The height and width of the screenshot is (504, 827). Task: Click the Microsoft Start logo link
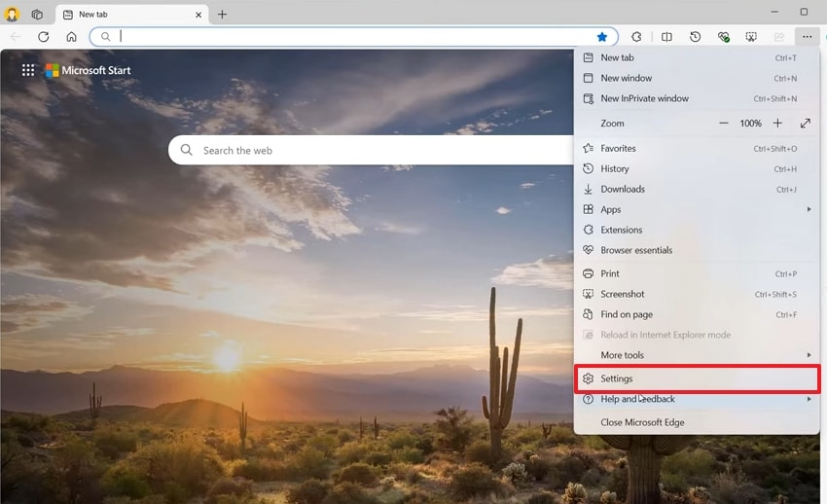tap(89, 70)
